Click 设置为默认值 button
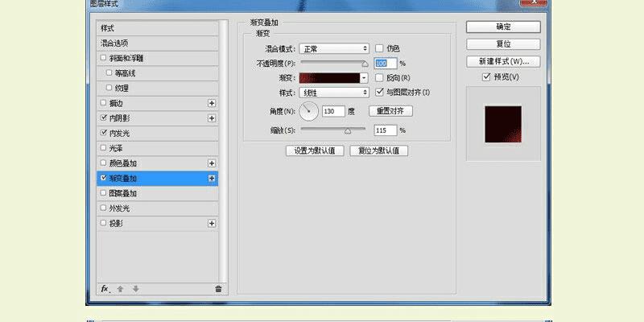 [315, 151]
